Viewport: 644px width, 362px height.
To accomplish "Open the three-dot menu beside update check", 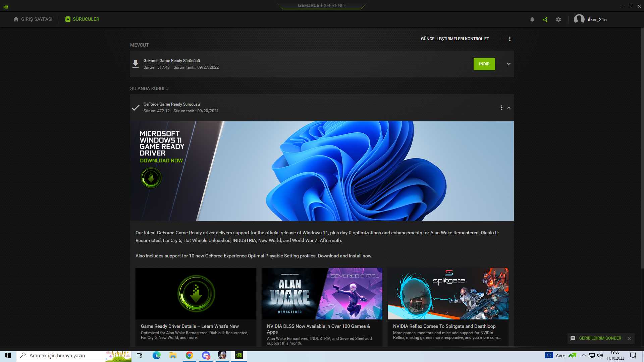I will [510, 39].
